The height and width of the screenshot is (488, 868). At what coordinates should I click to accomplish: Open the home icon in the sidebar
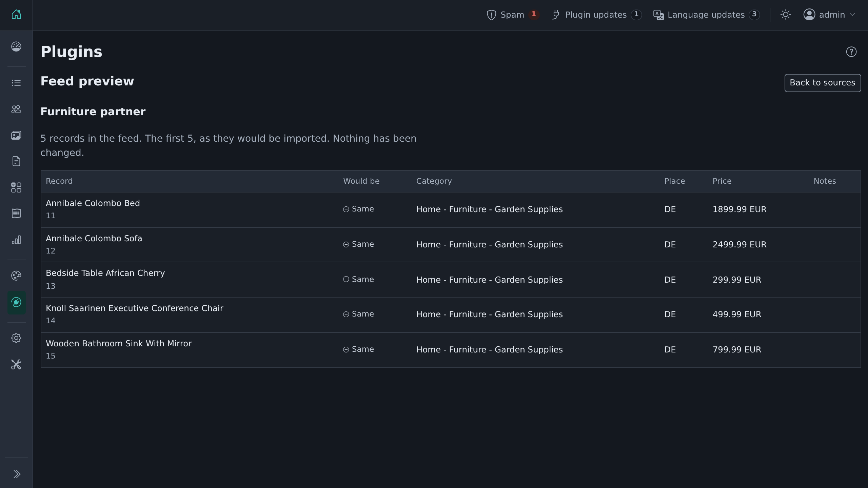click(16, 15)
